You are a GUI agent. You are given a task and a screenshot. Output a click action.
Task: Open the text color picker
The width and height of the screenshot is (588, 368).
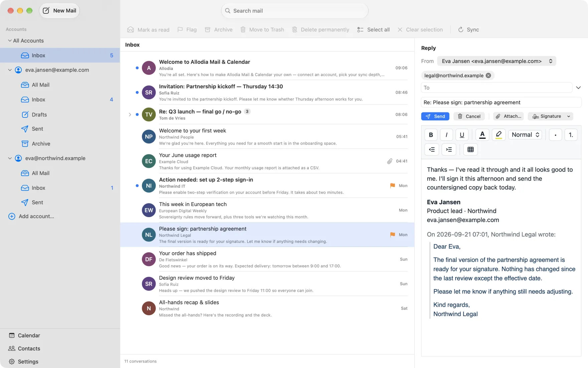482,135
